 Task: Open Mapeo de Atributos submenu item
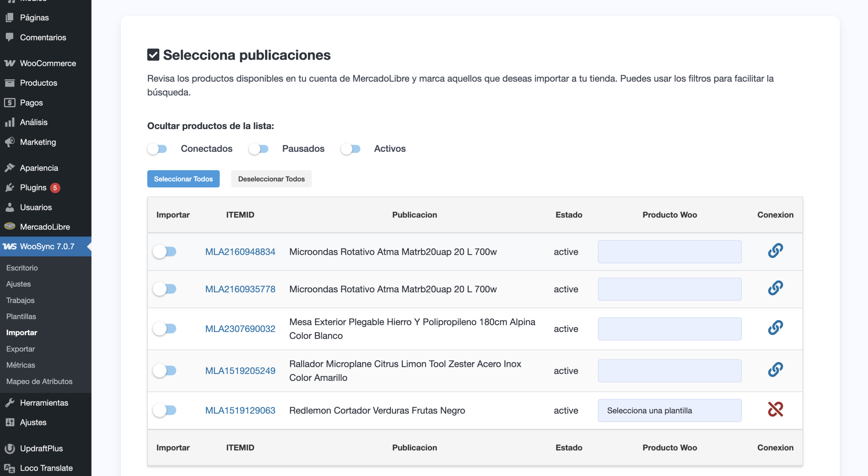[x=39, y=381]
